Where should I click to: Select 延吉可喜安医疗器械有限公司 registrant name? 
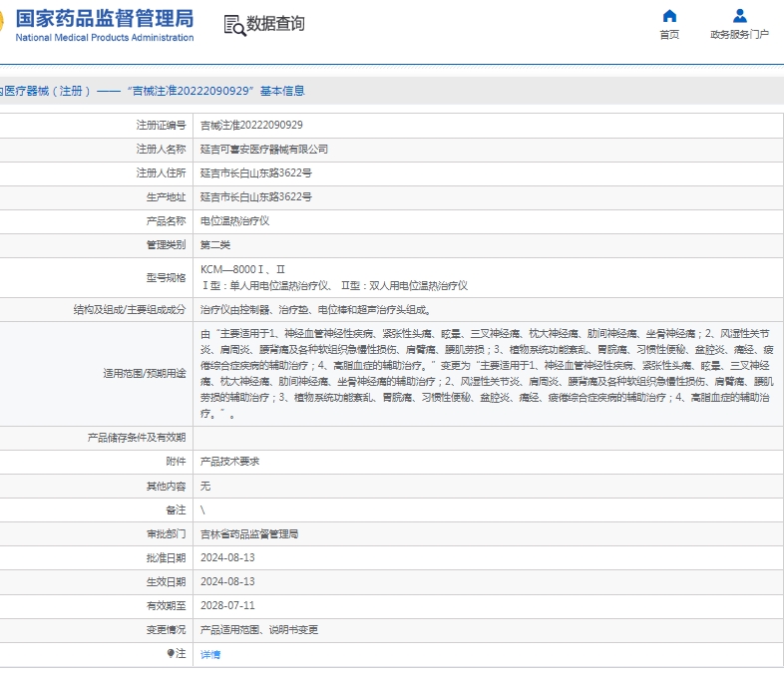tap(264, 149)
